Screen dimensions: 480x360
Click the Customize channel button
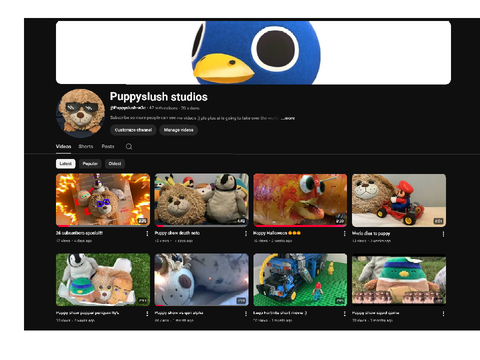tap(133, 130)
